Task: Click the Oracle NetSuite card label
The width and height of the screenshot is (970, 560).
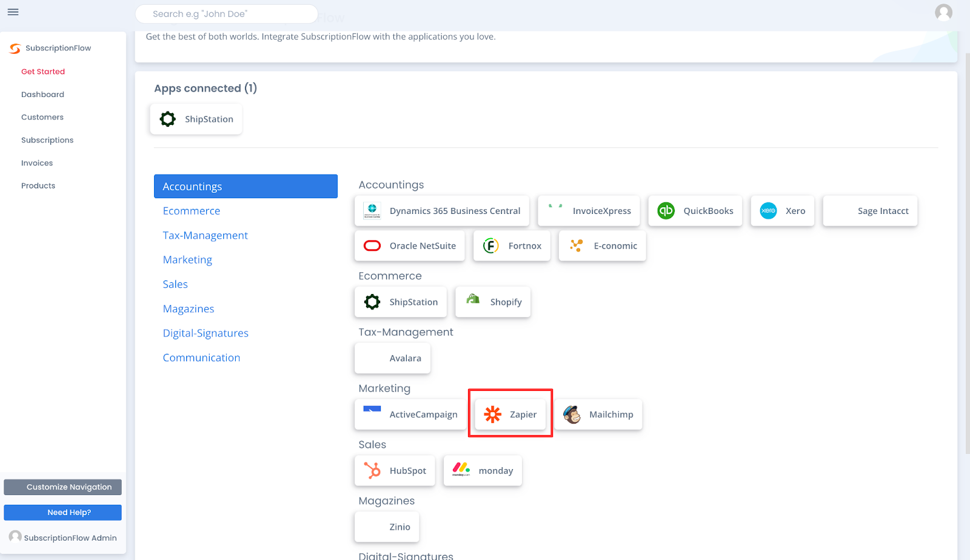Action: click(423, 245)
